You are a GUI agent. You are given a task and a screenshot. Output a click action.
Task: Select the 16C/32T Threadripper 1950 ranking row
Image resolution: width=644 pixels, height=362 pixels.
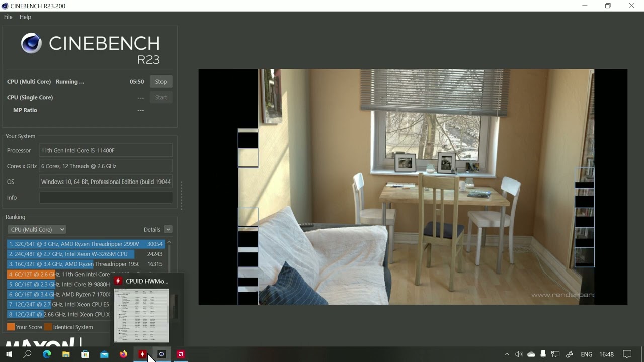point(86,264)
